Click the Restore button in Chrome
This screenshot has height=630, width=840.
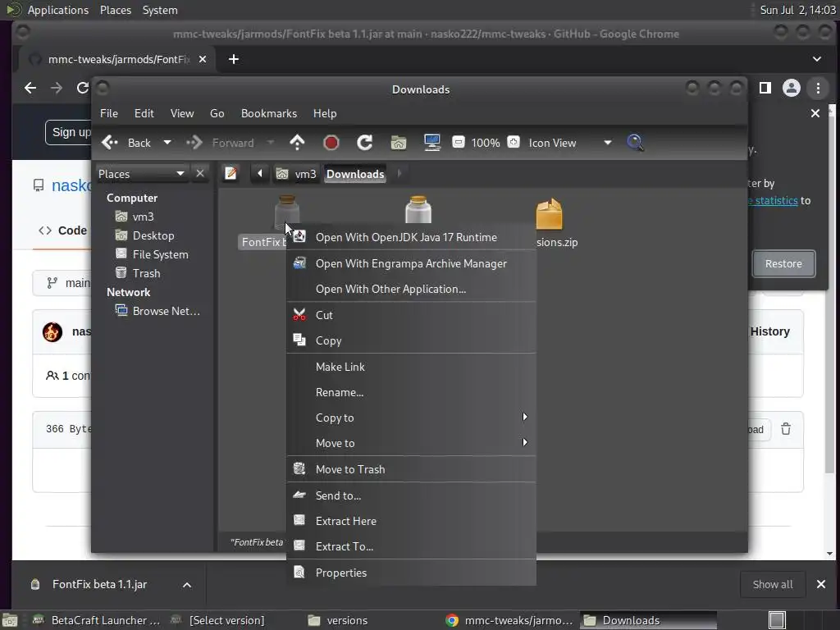point(783,263)
